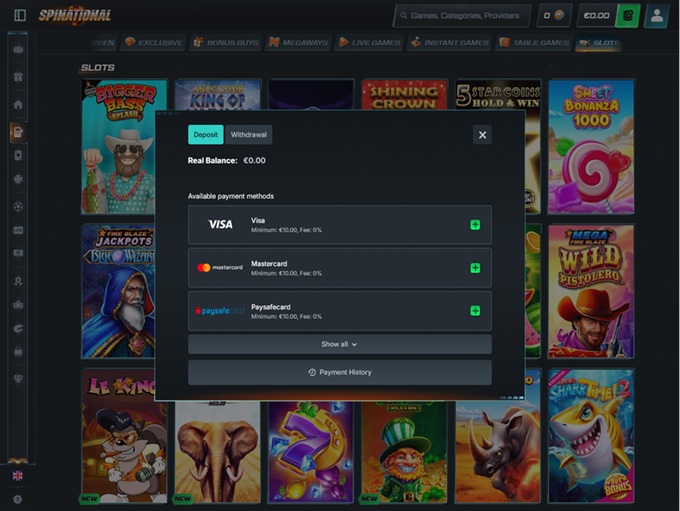Click the Games, Categories, Providers search field
The image size is (680, 511).
pyautogui.click(x=462, y=16)
